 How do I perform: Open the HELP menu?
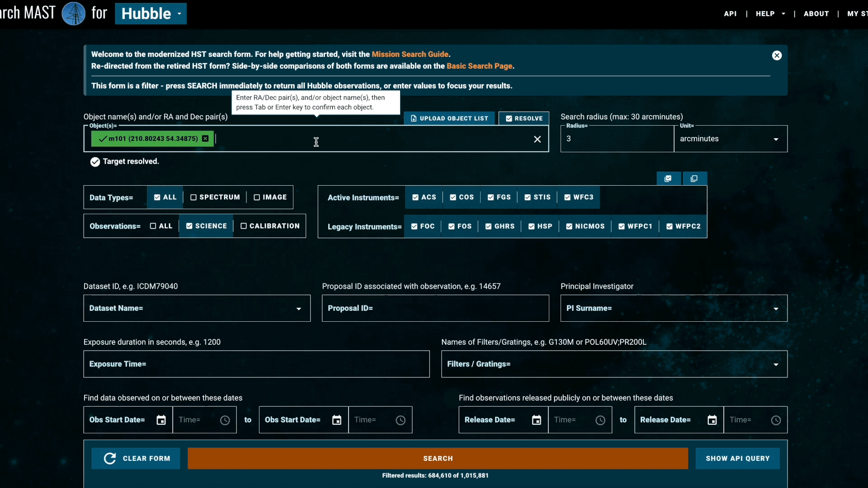point(770,14)
